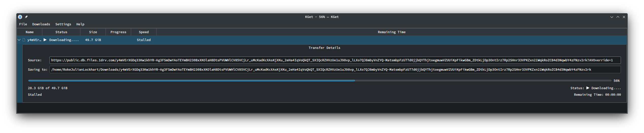This screenshot has width=644, height=133.
Task: Open the Downloads menu
Action: click(x=41, y=24)
